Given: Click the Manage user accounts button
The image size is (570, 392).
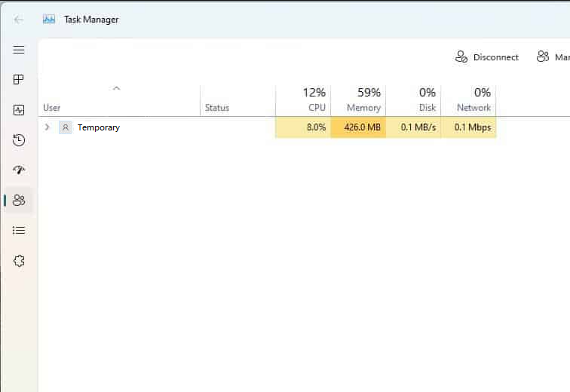Looking at the screenshot, I should coord(553,57).
